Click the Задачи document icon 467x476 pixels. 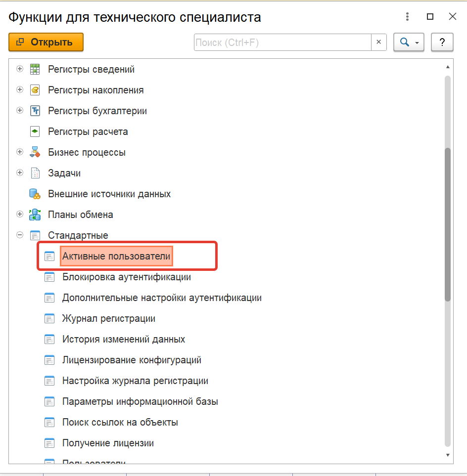point(35,173)
